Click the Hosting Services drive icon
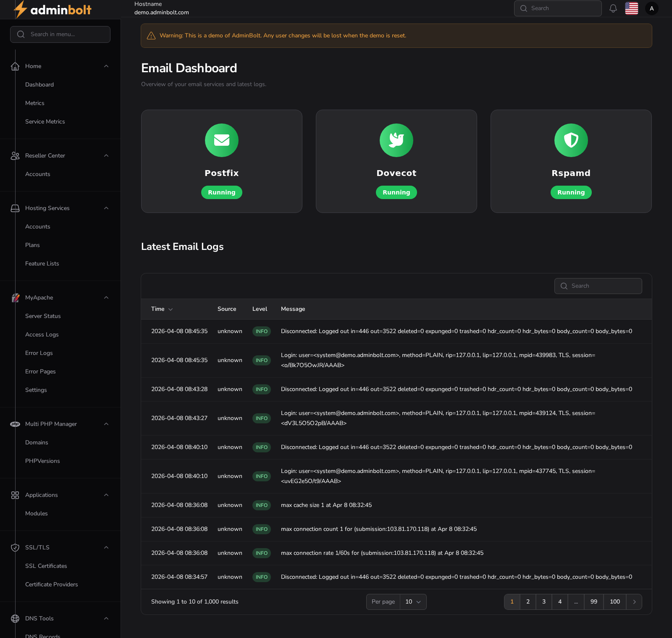 (x=15, y=208)
